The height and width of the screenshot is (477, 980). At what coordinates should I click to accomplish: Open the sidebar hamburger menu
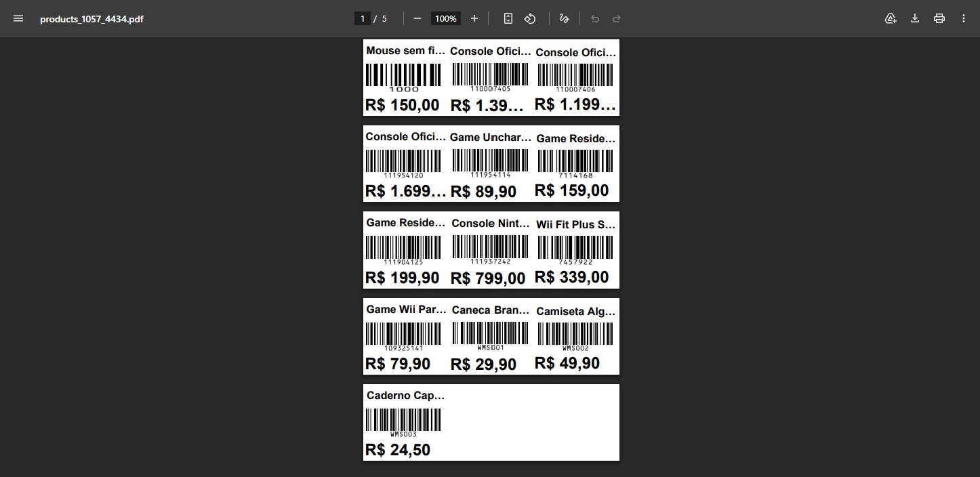(x=18, y=18)
